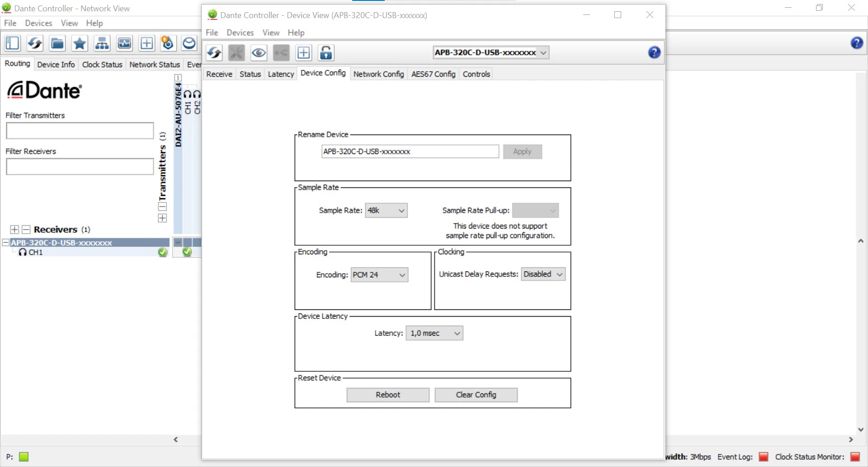
Task: Click the eye Identify Device icon
Action: tap(259, 53)
